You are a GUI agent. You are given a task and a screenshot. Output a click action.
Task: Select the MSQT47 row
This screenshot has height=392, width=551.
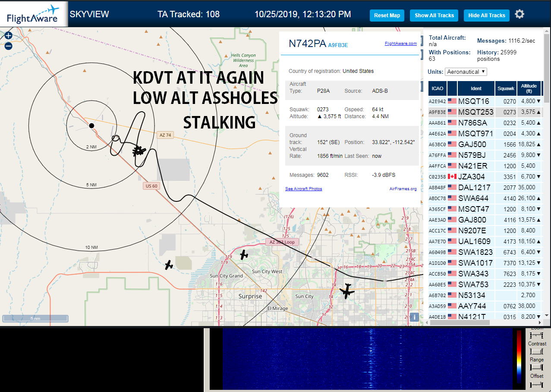(x=485, y=209)
